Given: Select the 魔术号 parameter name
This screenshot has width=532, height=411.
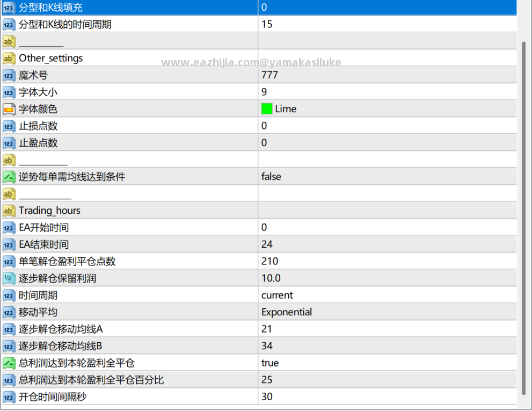Looking at the screenshot, I should (33, 75).
